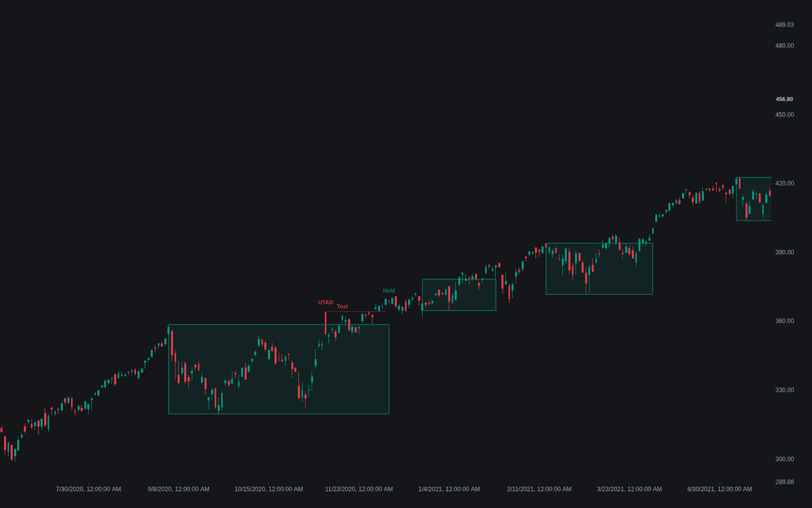Click the shaded box at the chart's right edge
Viewport: 812px width, 508px height.
[x=754, y=199]
